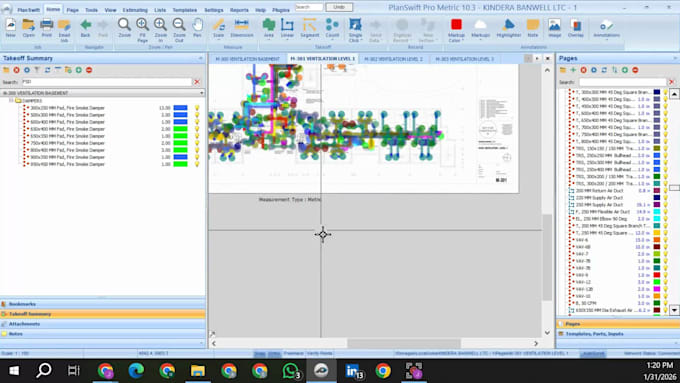Click the Zoom In icon
The width and height of the screenshot is (680, 383).
[160, 25]
